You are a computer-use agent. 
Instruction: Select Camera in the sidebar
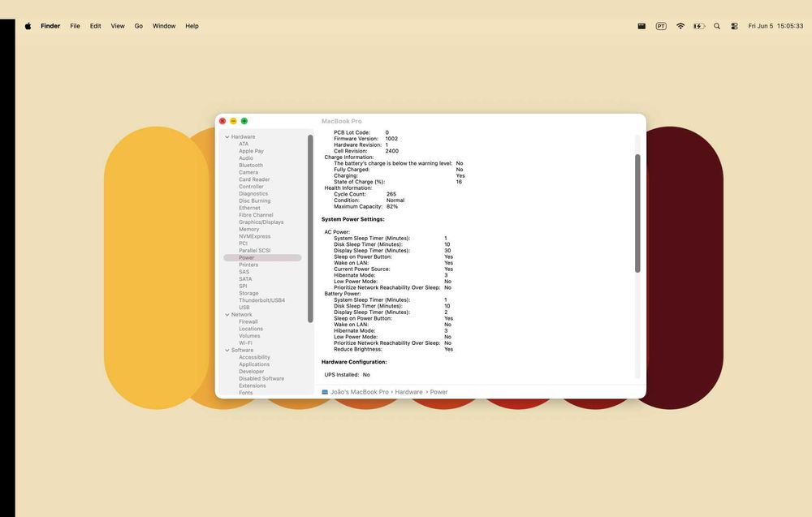click(x=248, y=172)
